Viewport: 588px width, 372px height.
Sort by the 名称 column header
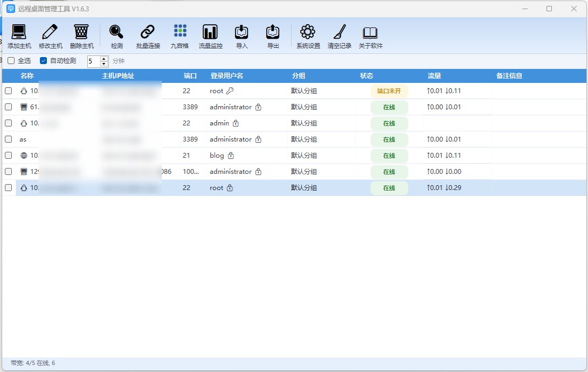click(27, 76)
